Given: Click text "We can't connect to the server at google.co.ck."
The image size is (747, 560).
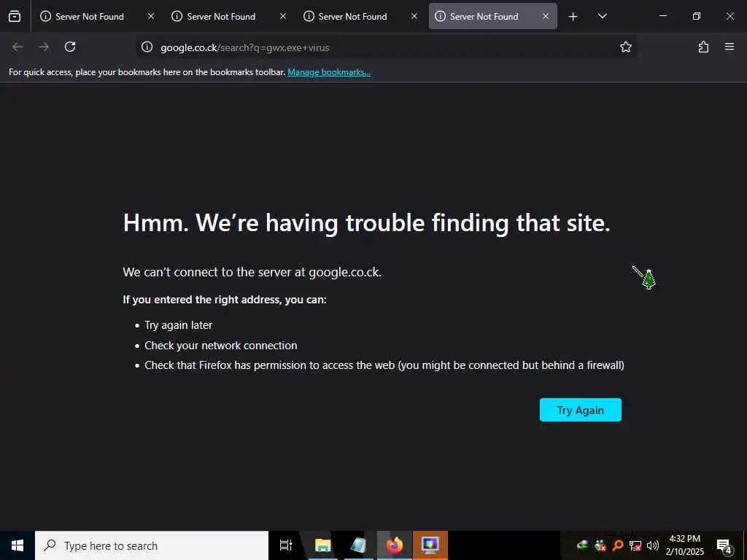Looking at the screenshot, I should point(252,272).
